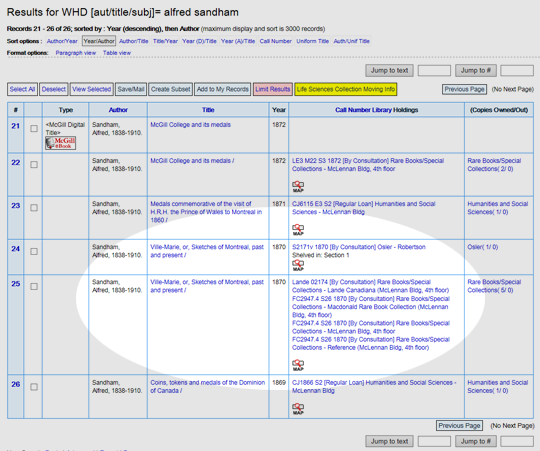Sort results by Author/Year
Screen dimensions: 540x451
[62, 41]
